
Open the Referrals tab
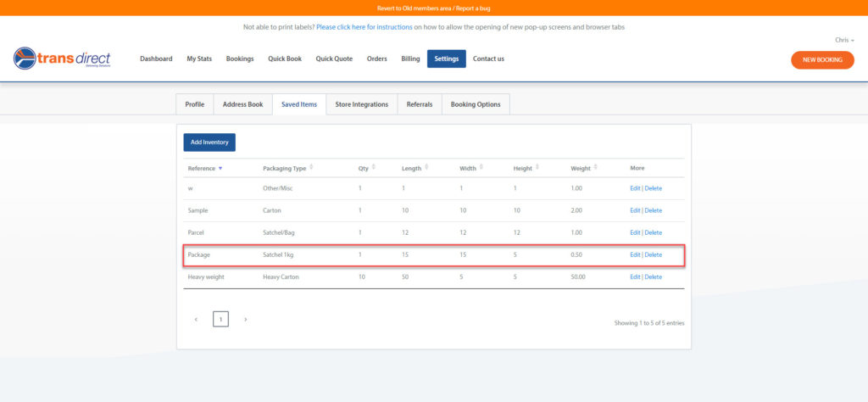tap(420, 104)
